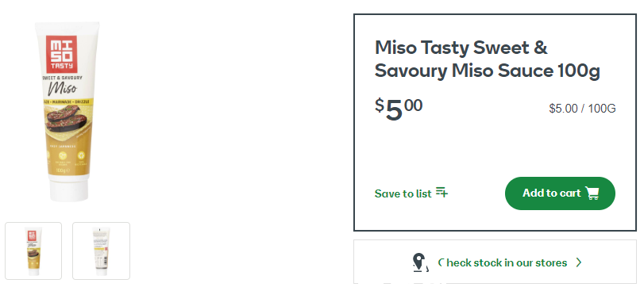Click the list-plus icon beside Save to list
Screen dimensions: 644x291
[x=442, y=192]
